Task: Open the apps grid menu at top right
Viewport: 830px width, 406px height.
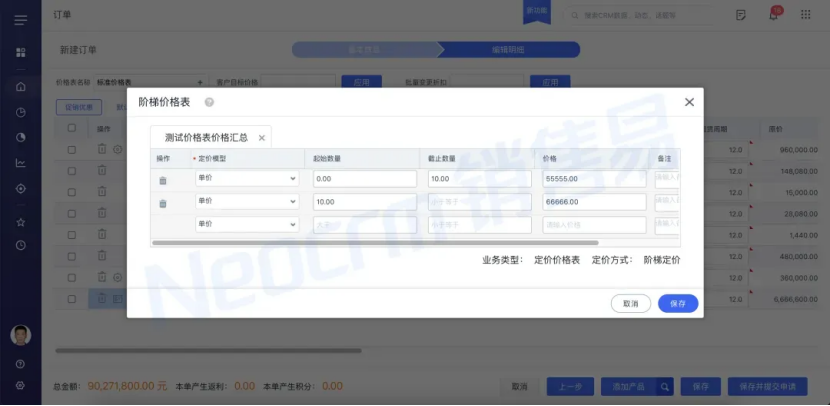Action: tap(808, 15)
